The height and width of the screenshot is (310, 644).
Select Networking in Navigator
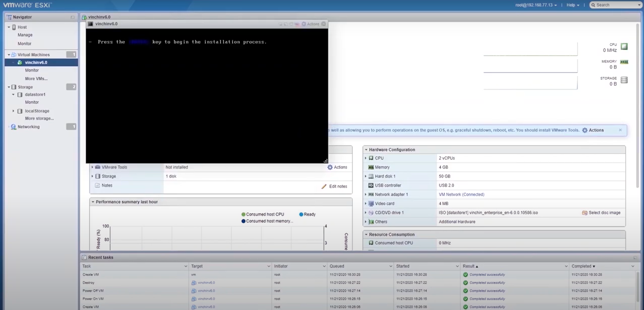29,127
